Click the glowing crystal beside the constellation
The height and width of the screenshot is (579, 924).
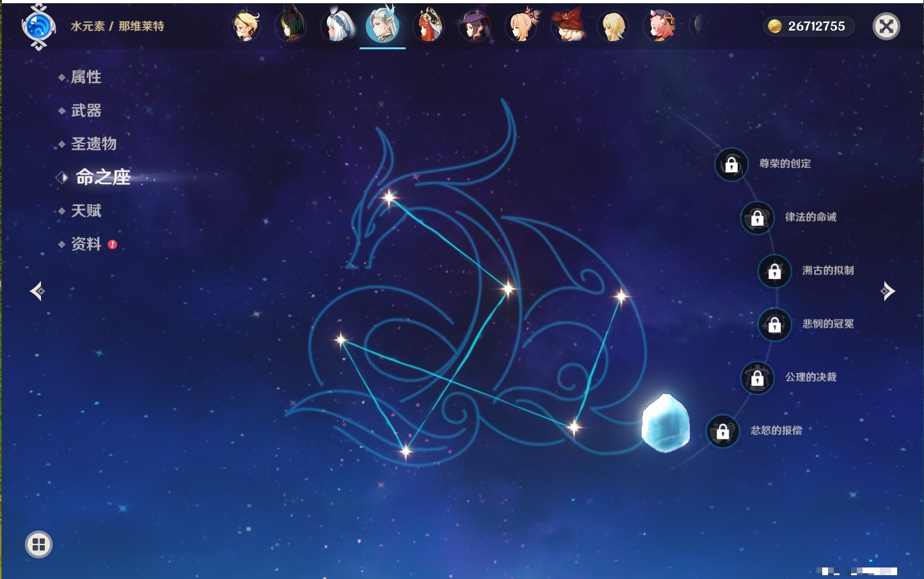click(665, 423)
